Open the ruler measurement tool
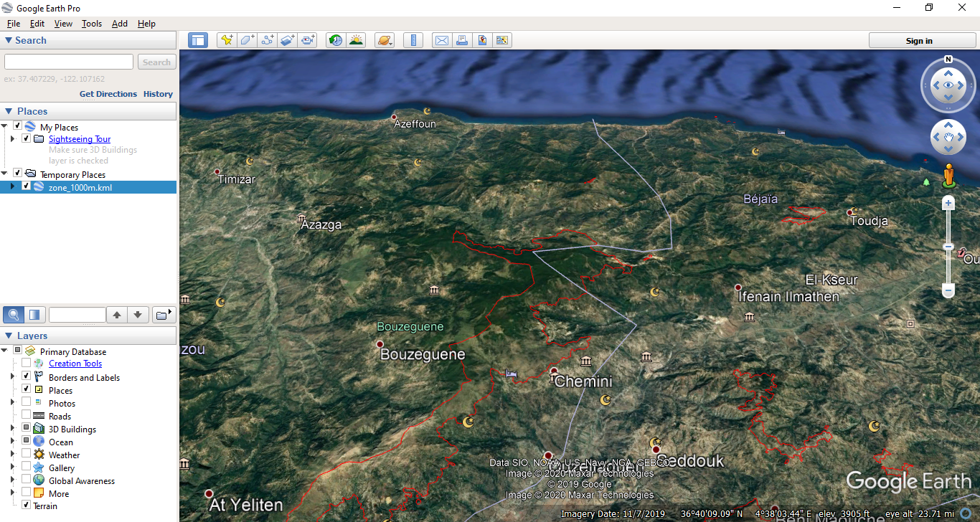The image size is (980, 522). 413,40
